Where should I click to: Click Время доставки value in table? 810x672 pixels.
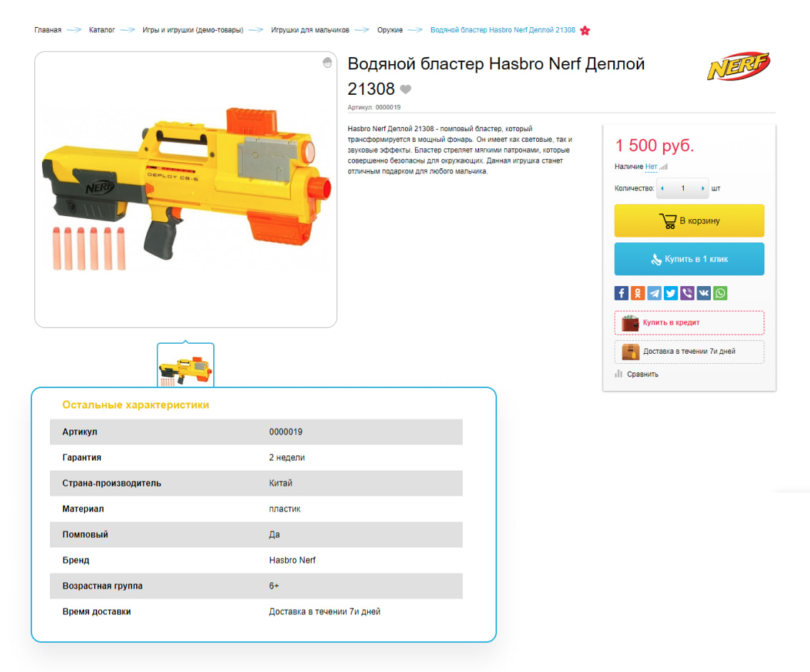[x=324, y=611]
